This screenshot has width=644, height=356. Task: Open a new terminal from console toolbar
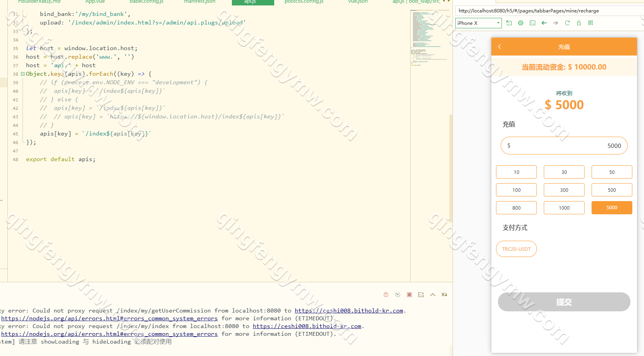tap(421, 295)
